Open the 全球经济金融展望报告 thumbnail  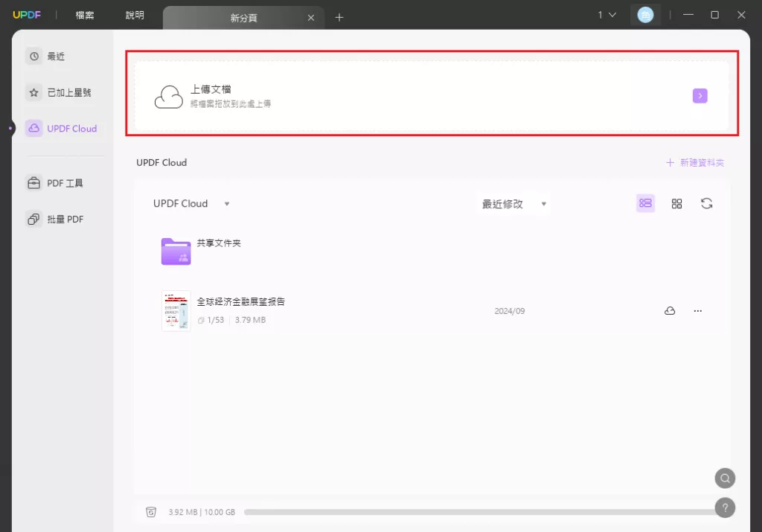[176, 311]
